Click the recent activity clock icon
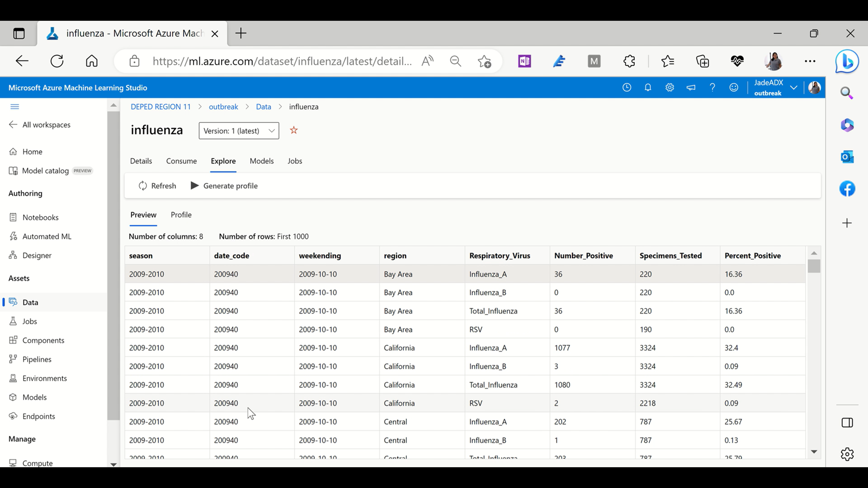 (626, 88)
